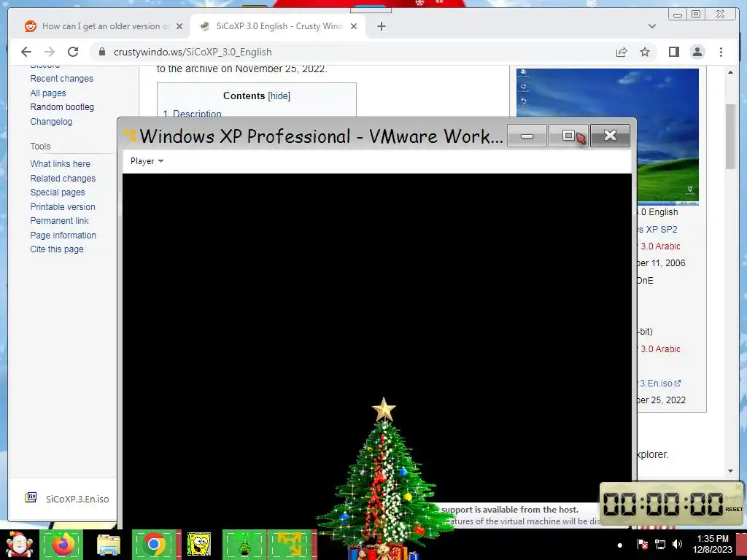Click the .3.En.iso external download link

coord(659,384)
